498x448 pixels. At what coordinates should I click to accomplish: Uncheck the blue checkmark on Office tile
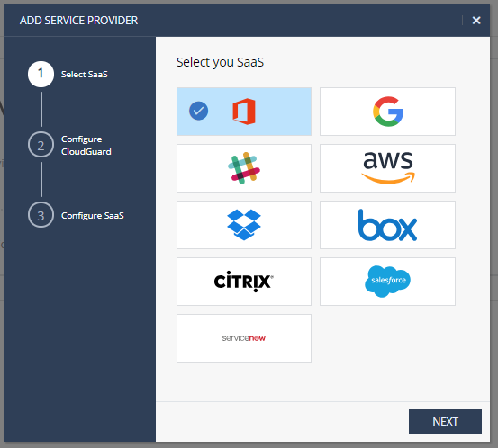coord(198,111)
